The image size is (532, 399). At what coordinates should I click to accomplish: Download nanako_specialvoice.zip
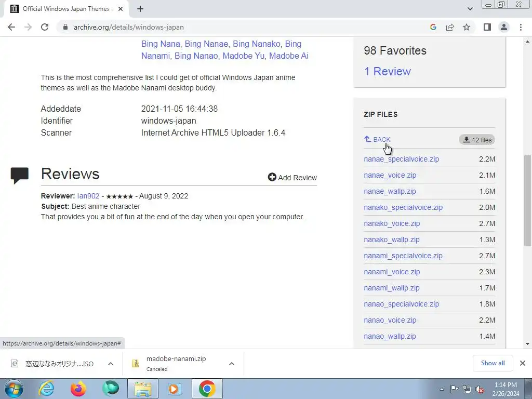[403, 207]
